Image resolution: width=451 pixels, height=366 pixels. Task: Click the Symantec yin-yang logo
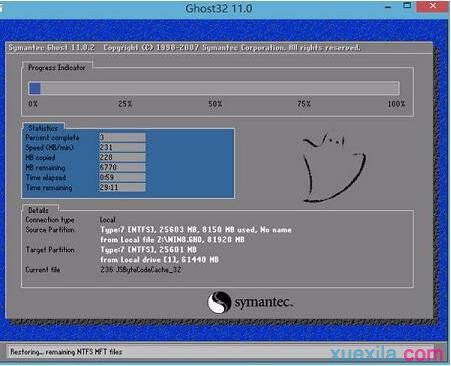click(x=219, y=302)
